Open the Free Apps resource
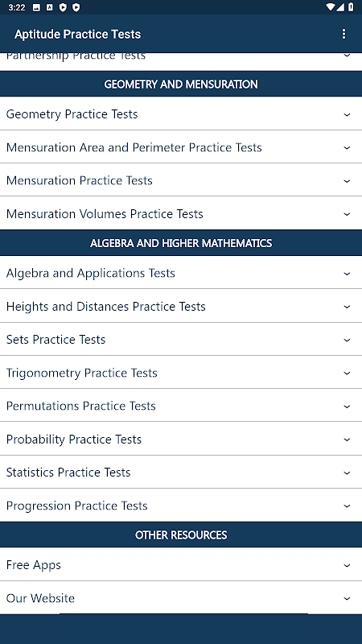Screen dimensions: 362x644 181,565
